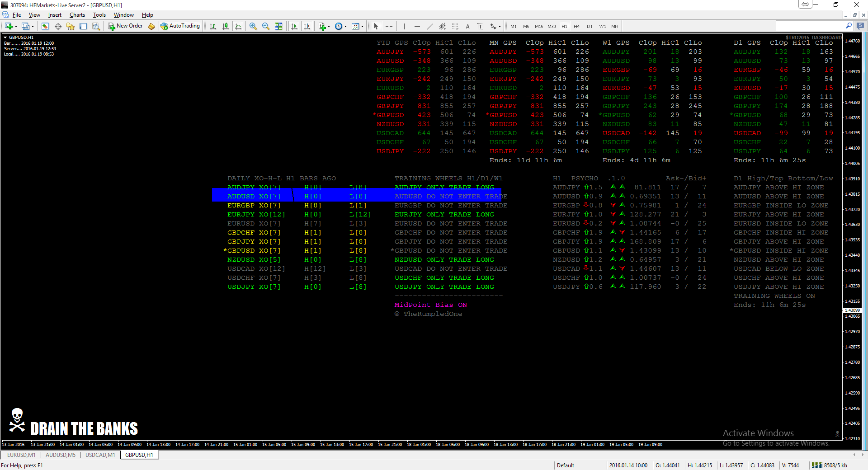Click the toolbar search input field
868x470 pixels.
tap(810, 26)
